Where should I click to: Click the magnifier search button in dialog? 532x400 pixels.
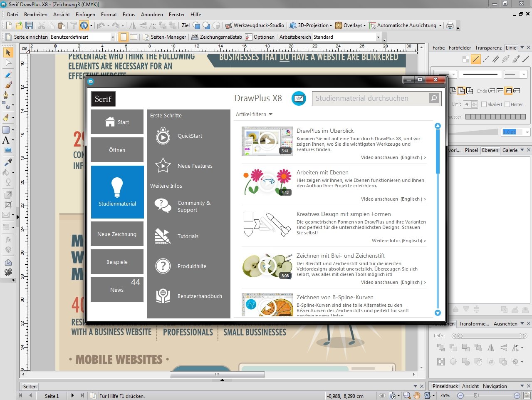tap(434, 98)
